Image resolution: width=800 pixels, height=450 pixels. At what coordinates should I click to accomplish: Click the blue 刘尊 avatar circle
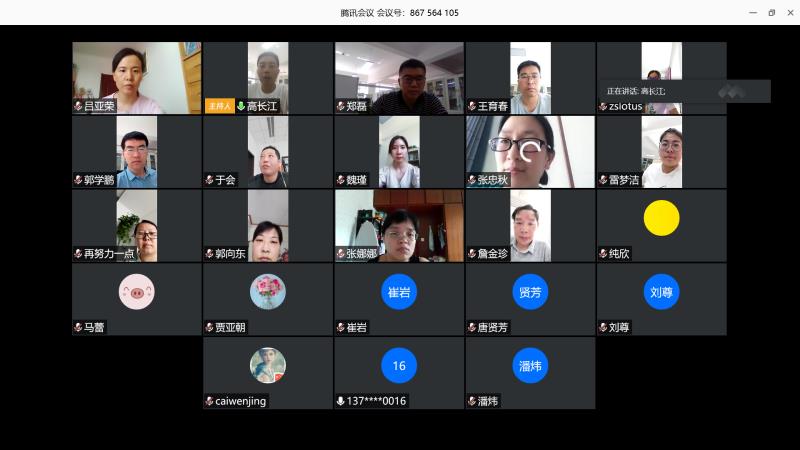tap(661, 292)
